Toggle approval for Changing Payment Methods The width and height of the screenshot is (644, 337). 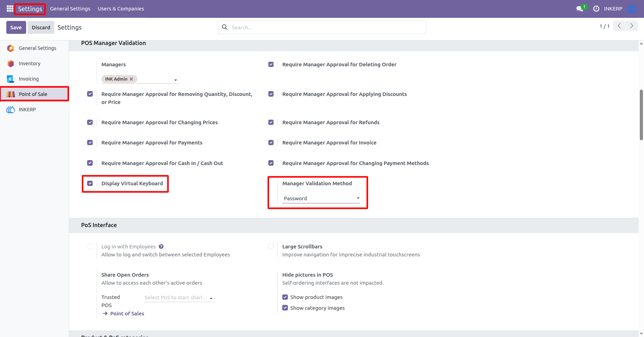coord(271,163)
